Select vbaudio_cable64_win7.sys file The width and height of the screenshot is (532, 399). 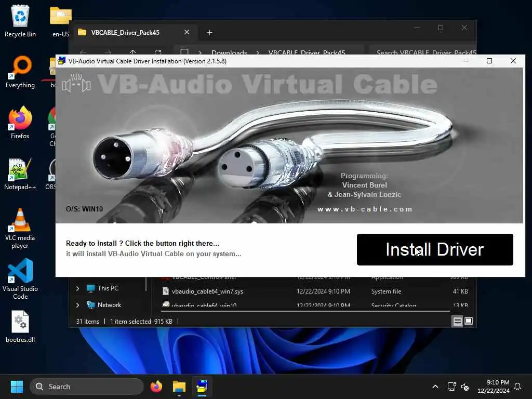pyautogui.click(x=207, y=291)
